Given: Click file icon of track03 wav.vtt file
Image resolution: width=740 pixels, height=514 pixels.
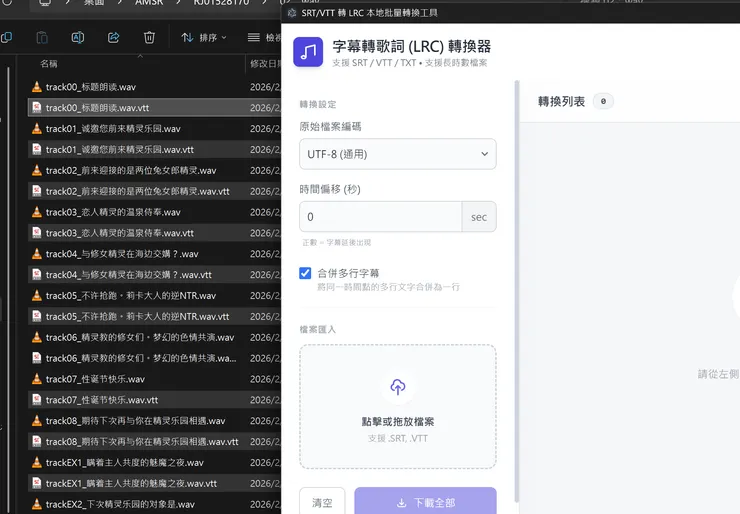Looking at the screenshot, I should click(37, 233).
